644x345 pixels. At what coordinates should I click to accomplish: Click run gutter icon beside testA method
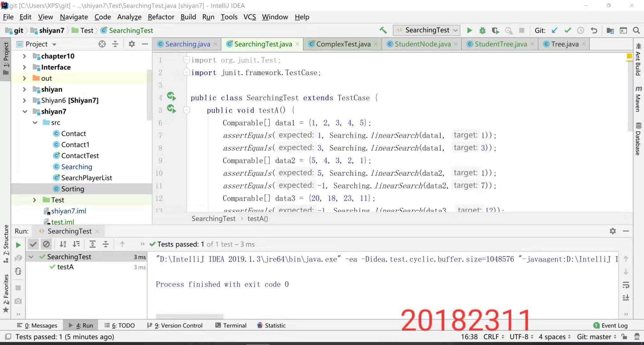pos(171,109)
